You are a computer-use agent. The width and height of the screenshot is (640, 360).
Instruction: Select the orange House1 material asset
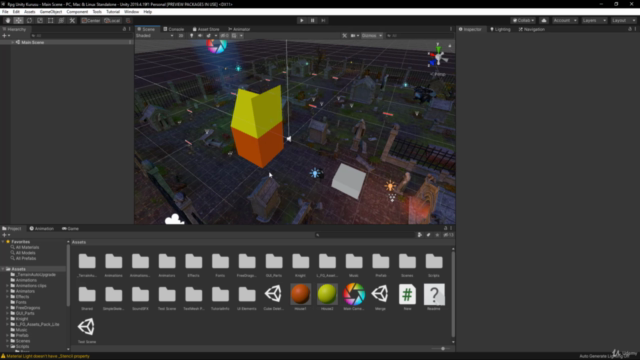tap(300, 297)
